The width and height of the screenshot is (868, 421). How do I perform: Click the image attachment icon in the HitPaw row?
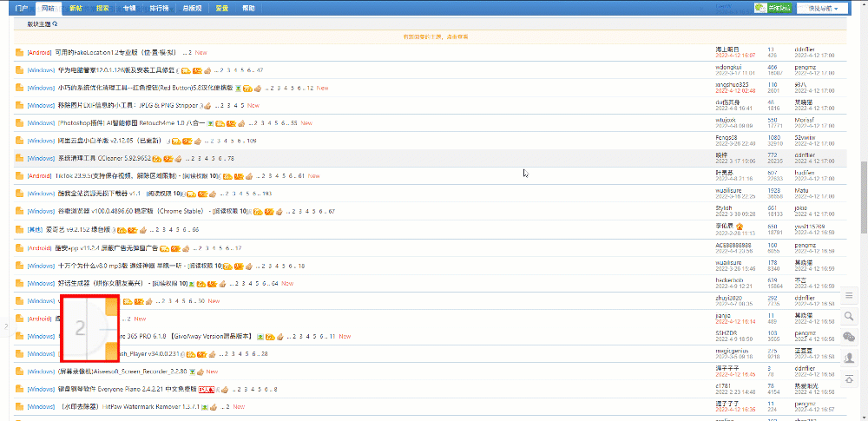[x=205, y=407]
